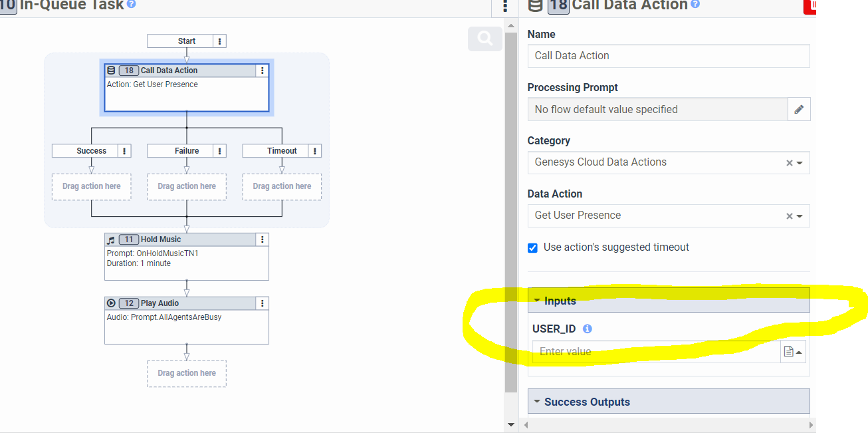Click drop zone under Failure path
The image size is (868, 437).
[x=187, y=187]
